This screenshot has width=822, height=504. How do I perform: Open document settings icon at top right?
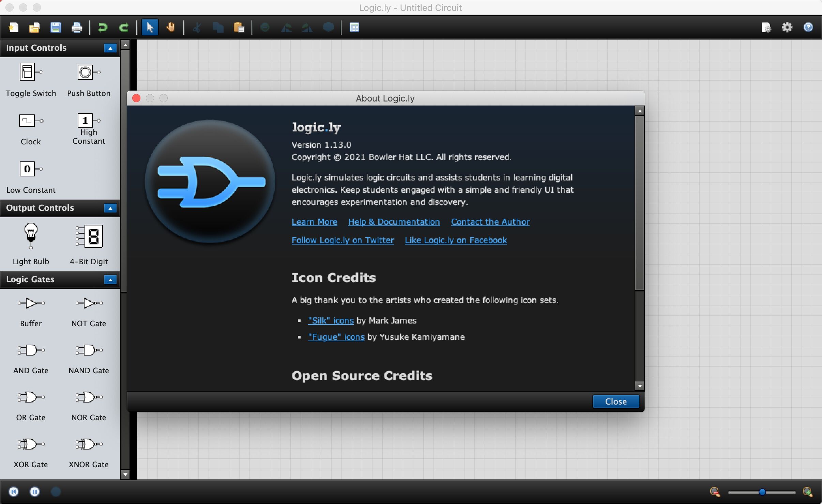pyautogui.click(x=766, y=27)
